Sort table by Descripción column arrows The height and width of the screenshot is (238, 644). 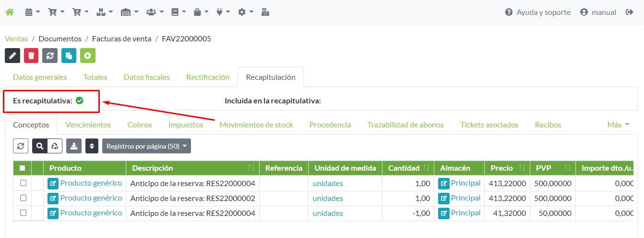[x=251, y=168]
